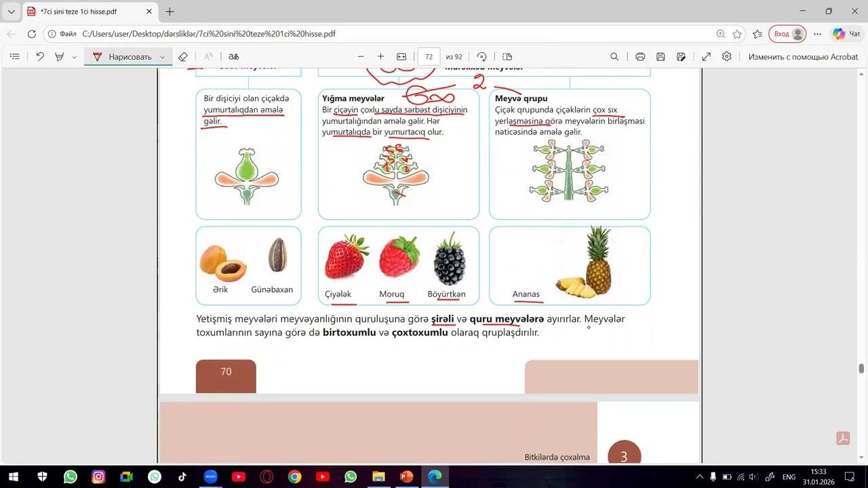Open the Copilot Чат sidebar

coord(846,34)
